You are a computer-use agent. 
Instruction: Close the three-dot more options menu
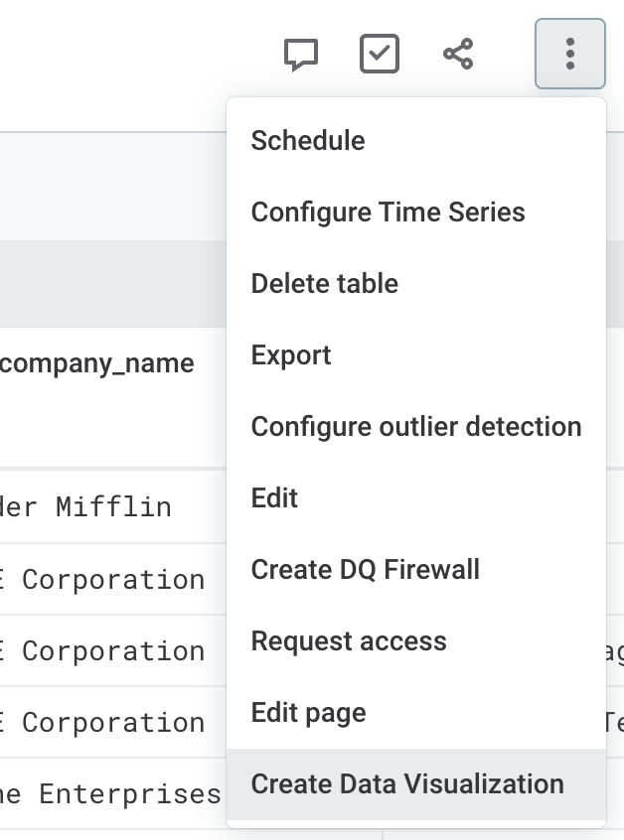click(x=569, y=55)
